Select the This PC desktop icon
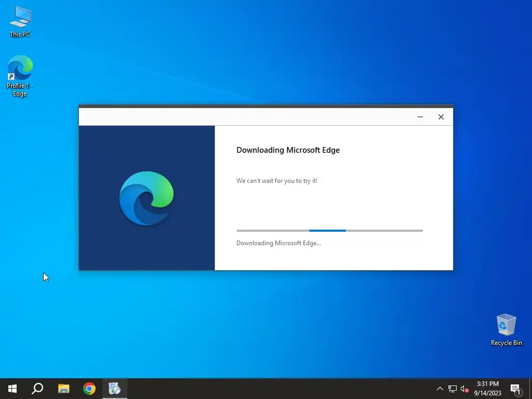 click(x=20, y=22)
